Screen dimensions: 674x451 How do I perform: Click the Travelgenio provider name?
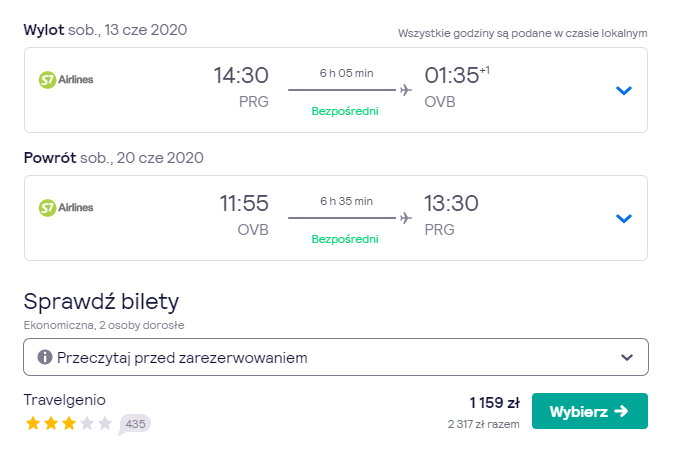tap(64, 400)
